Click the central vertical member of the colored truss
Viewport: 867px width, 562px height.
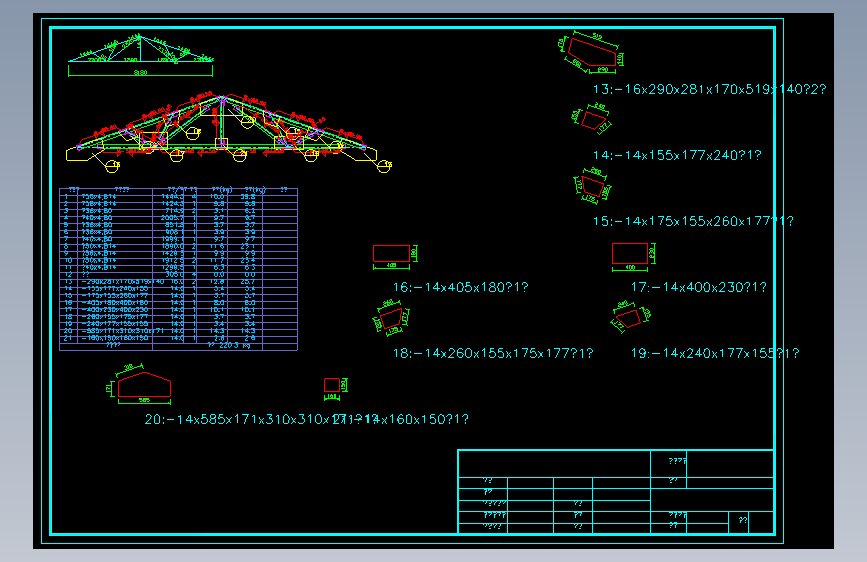(x=221, y=122)
